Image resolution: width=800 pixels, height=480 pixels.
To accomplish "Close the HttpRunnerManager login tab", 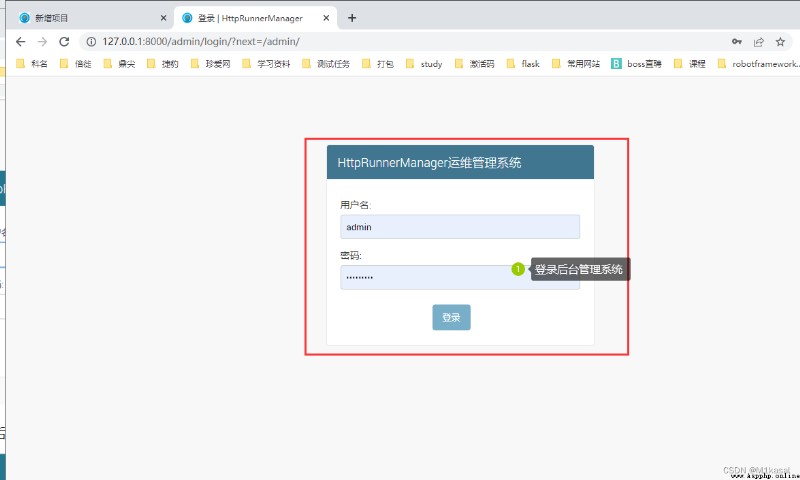I will 326,18.
